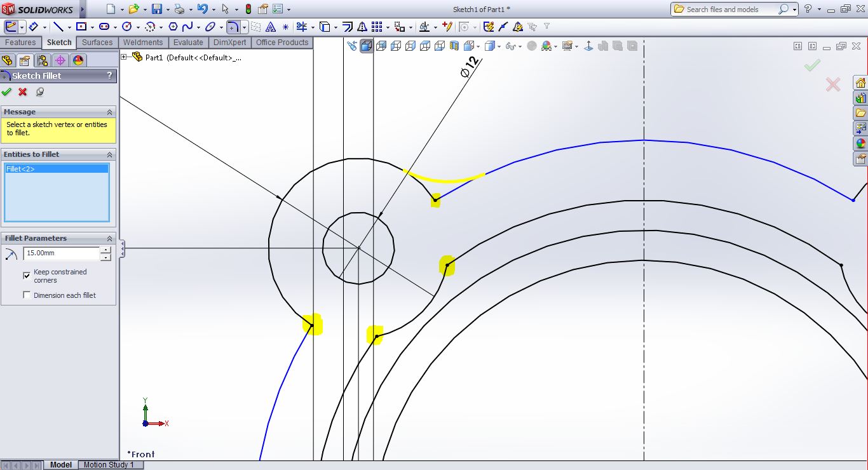Viewport: 868px width, 470px height.
Task: Click the Trim Entities tool
Action: (x=302, y=27)
